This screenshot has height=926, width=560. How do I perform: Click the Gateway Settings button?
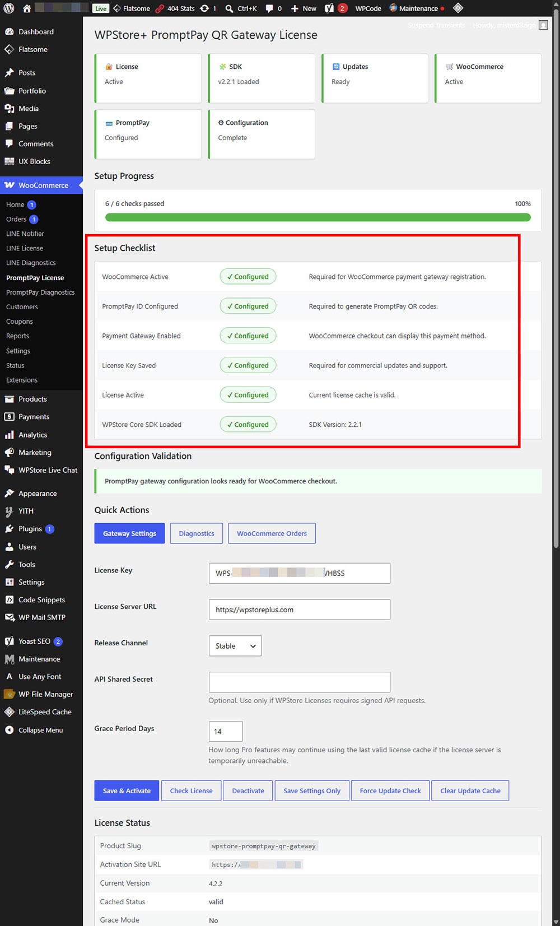(x=129, y=533)
